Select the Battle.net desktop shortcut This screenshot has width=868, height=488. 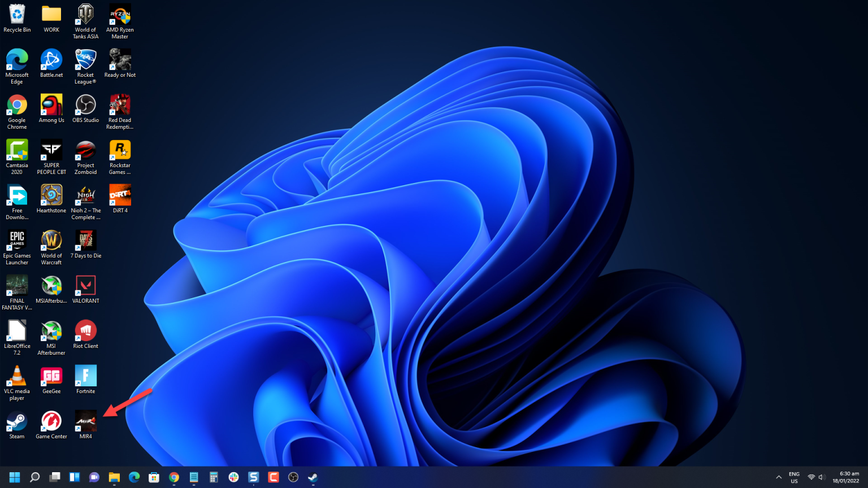51,64
